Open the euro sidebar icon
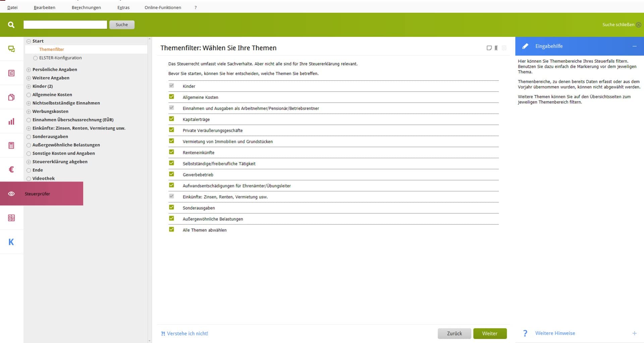This screenshot has height=343, width=644. tap(11, 169)
